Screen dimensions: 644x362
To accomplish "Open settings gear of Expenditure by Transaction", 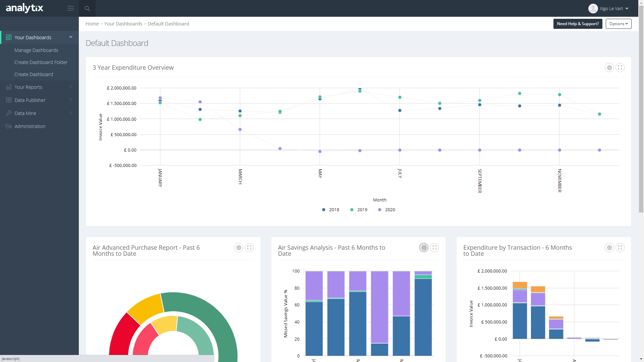I will coord(609,248).
